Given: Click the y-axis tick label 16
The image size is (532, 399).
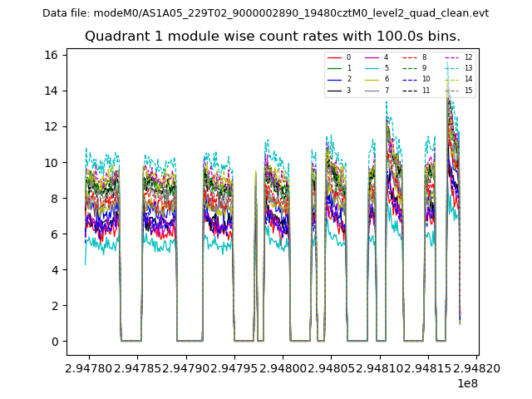Looking at the screenshot, I should click(x=51, y=55).
